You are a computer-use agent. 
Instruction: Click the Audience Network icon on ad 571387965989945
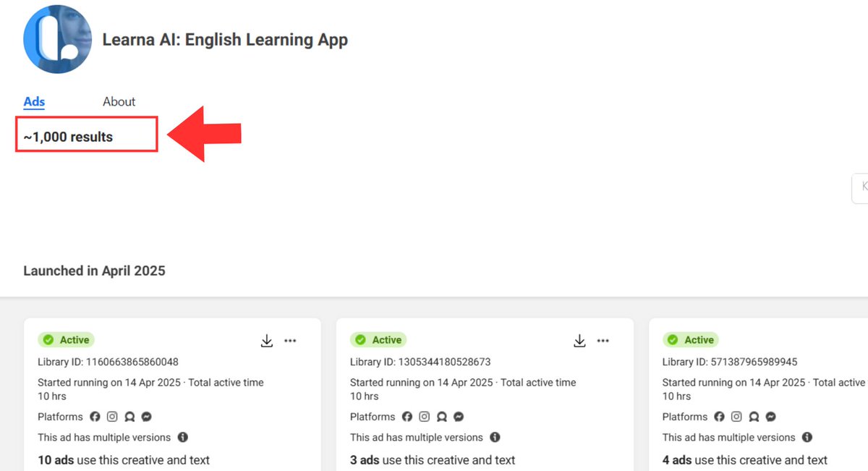[754, 417]
